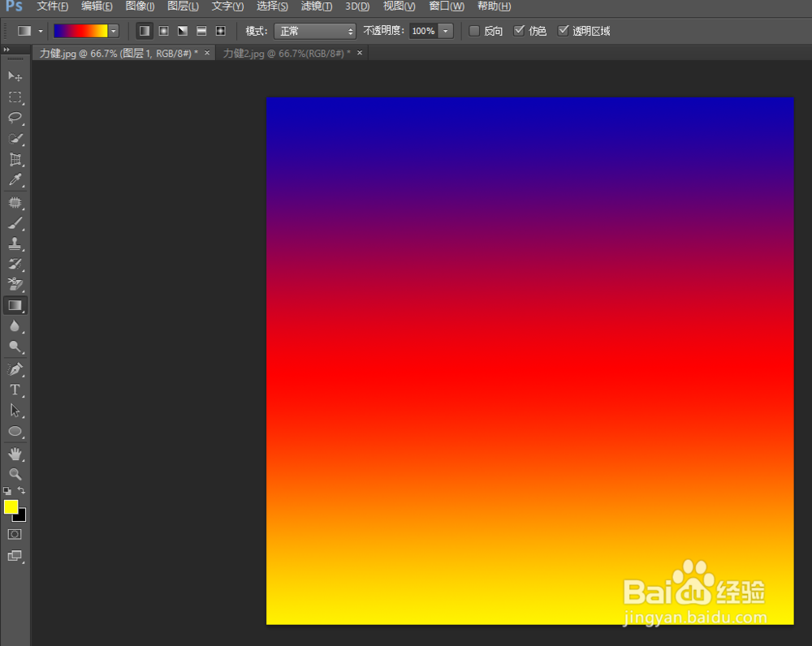This screenshot has width=812, height=646.
Task: Select the Horizontal Type tool
Action: pyautogui.click(x=15, y=390)
